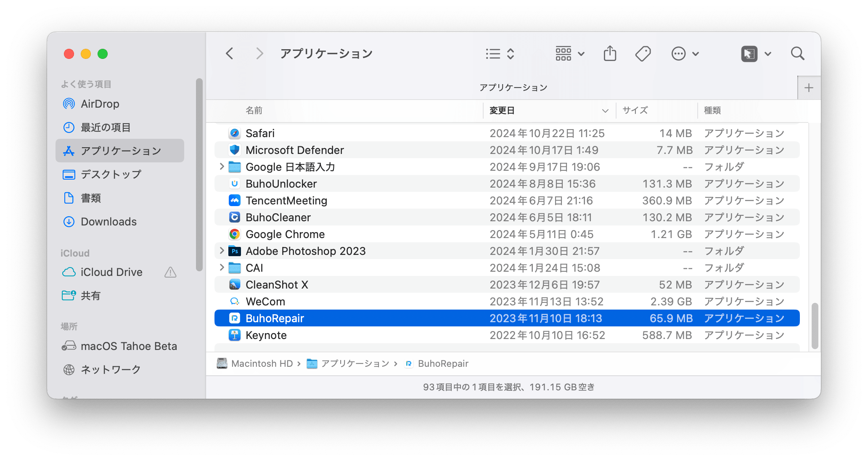Click the sidebar vertical scrollbar
This screenshot has height=461, width=868.
click(199, 175)
